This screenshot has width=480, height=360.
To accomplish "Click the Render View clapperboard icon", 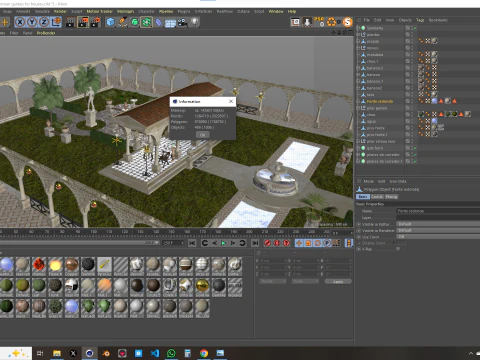I will tap(70, 22).
